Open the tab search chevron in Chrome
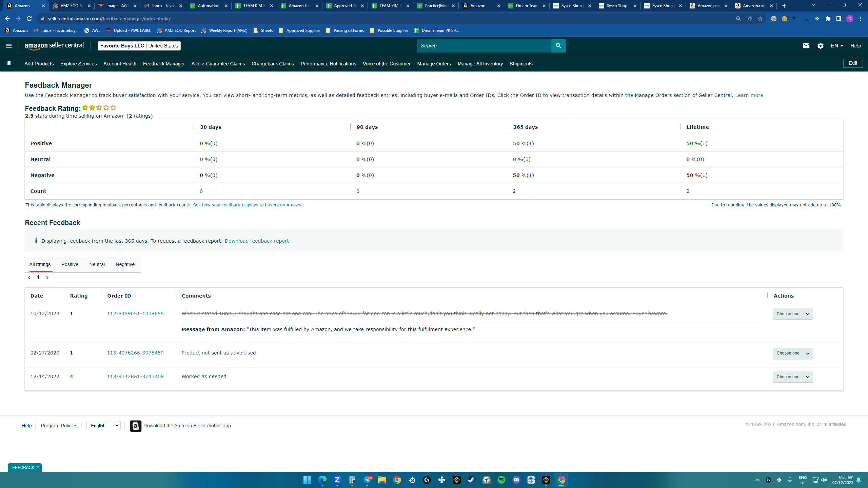This screenshot has width=868, height=488. [813, 5]
